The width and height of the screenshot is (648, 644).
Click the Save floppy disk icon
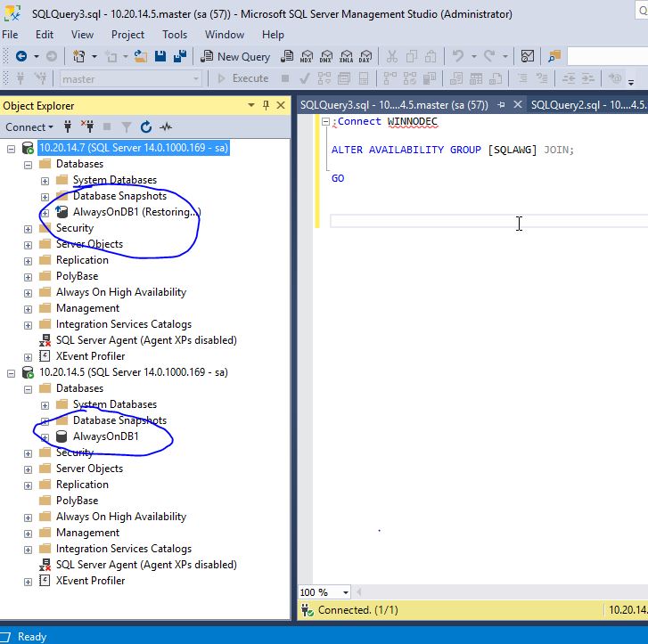160,56
